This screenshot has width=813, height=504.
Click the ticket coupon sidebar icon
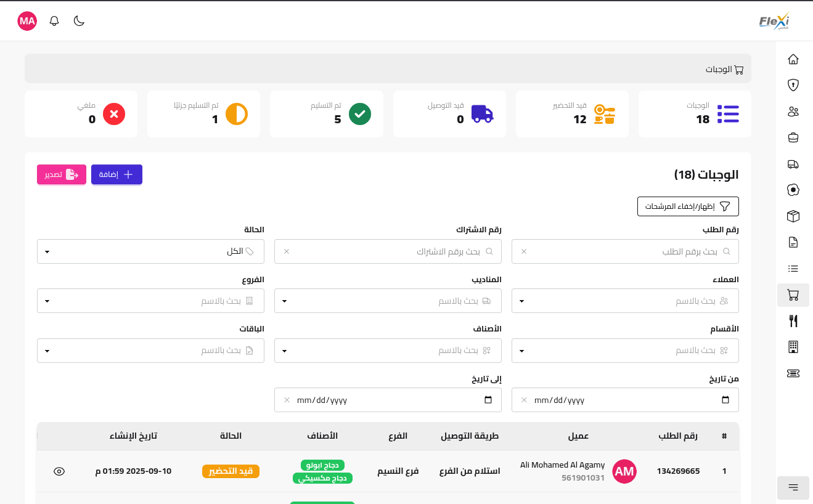click(793, 373)
